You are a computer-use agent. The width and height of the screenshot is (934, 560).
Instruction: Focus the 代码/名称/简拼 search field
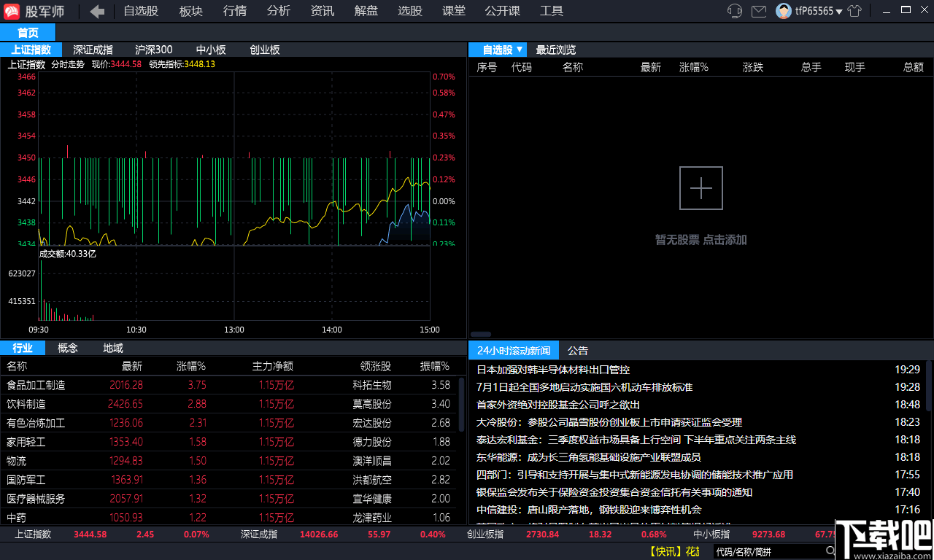pos(768,551)
